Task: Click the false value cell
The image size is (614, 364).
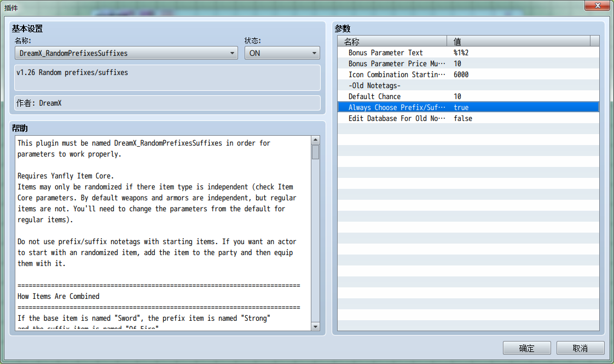Action: coord(463,118)
